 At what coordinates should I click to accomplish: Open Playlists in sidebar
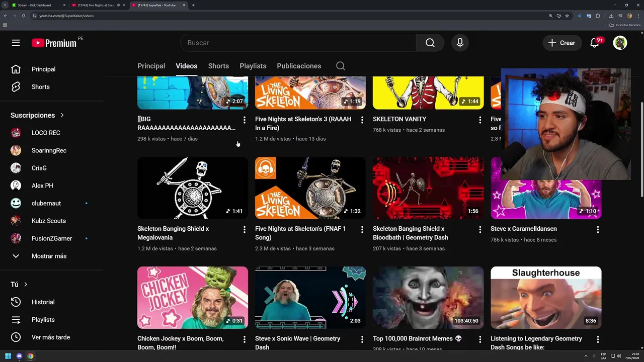point(52,320)
